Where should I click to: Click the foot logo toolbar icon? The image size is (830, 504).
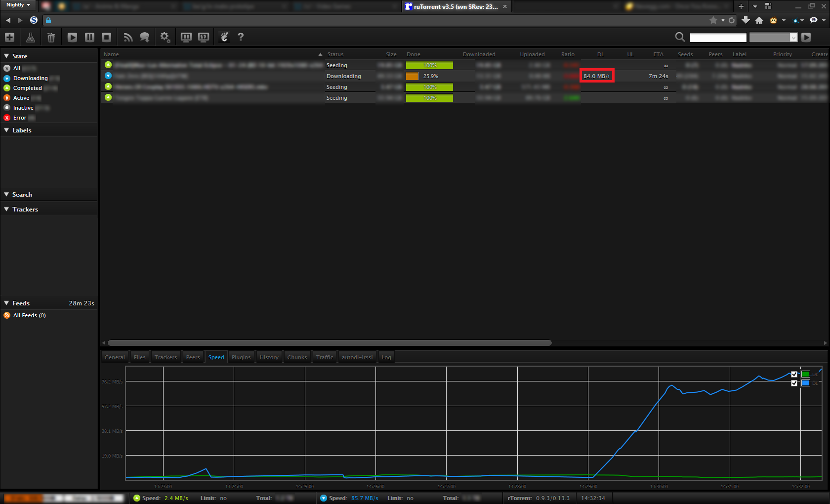(x=224, y=37)
